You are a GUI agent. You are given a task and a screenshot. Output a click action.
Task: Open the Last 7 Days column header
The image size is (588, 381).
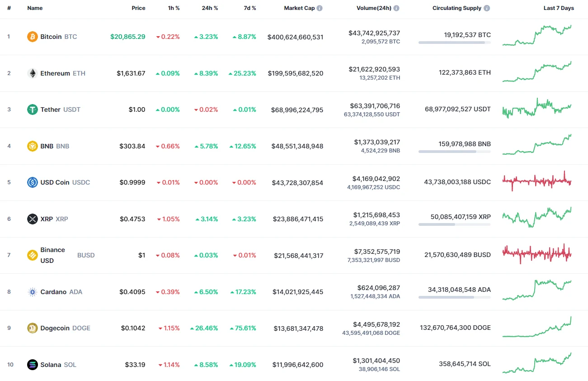click(x=559, y=8)
